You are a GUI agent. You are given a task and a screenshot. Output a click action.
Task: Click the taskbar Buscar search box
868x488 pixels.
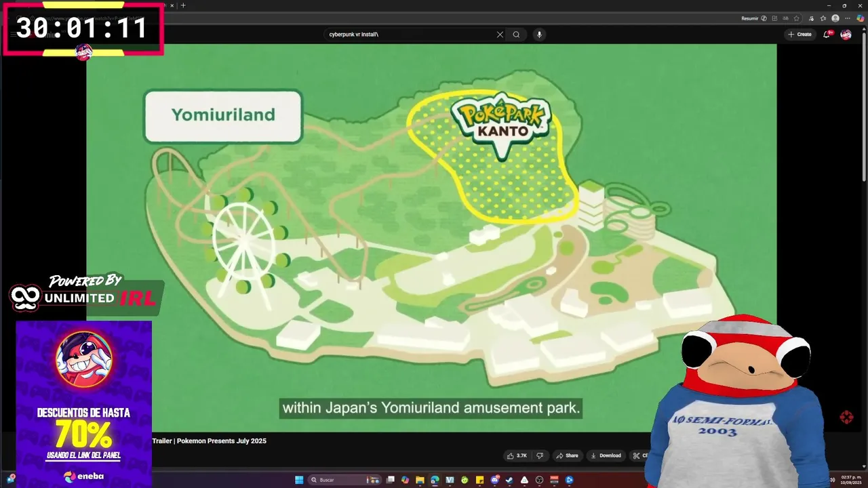click(x=344, y=480)
